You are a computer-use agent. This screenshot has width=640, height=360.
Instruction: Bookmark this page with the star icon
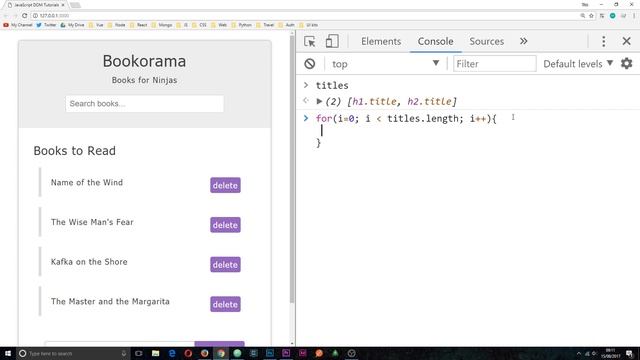591,16
